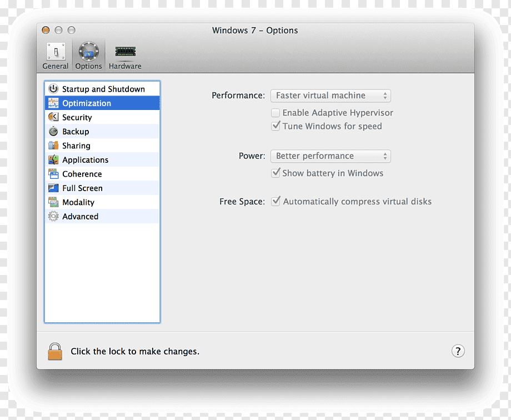Open the Full Screen settings item
511x420 pixels.
[x=102, y=188]
